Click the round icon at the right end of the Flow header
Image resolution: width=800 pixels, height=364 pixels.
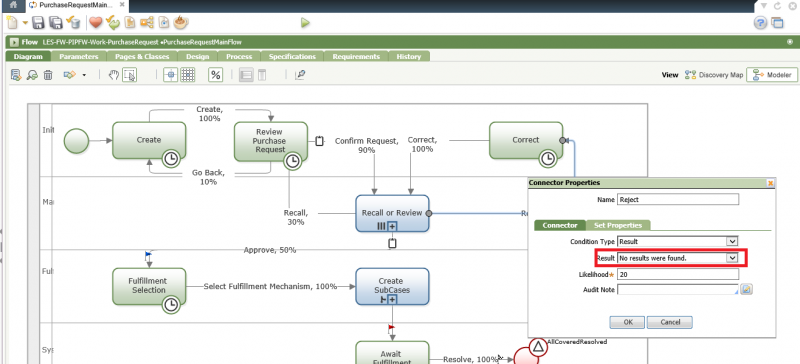[790, 42]
